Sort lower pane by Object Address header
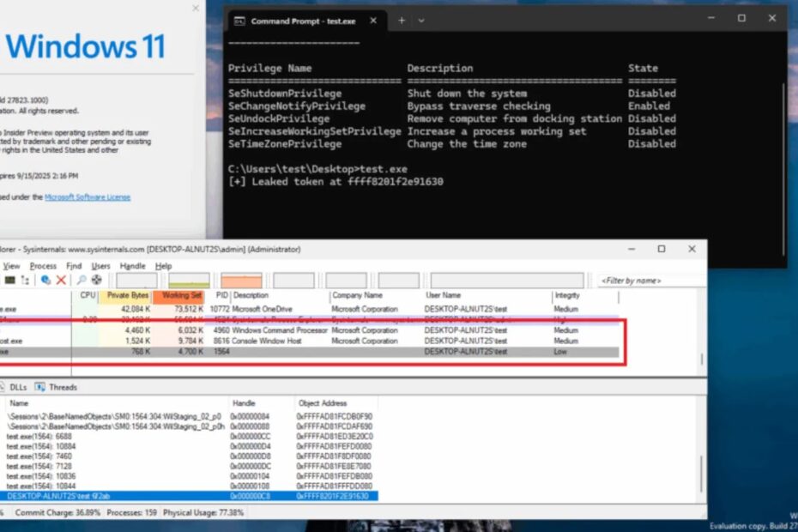798x532 pixels. point(337,403)
